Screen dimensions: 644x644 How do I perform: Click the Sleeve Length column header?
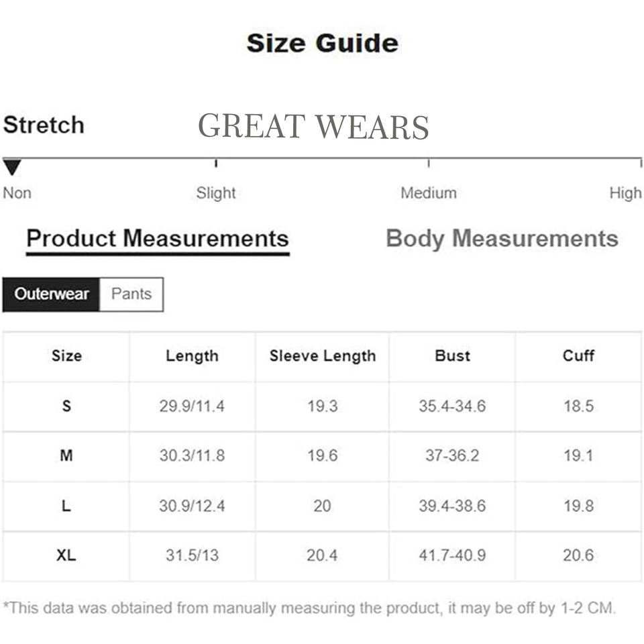tap(322, 356)
